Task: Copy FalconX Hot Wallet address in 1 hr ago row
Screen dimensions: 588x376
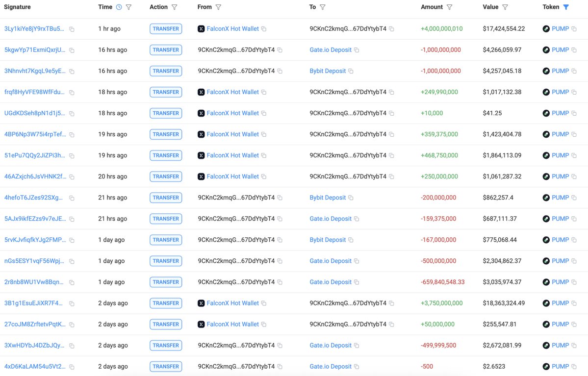Action: (264, 29)
